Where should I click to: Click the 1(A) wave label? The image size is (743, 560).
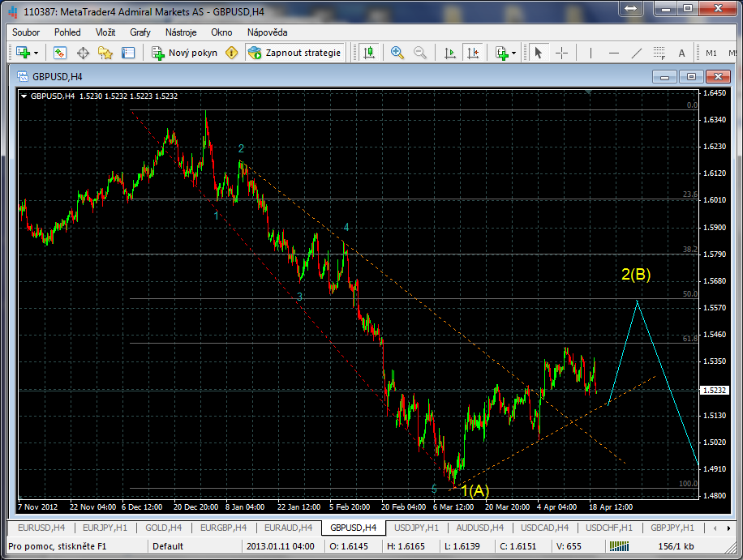click(475, 490)
